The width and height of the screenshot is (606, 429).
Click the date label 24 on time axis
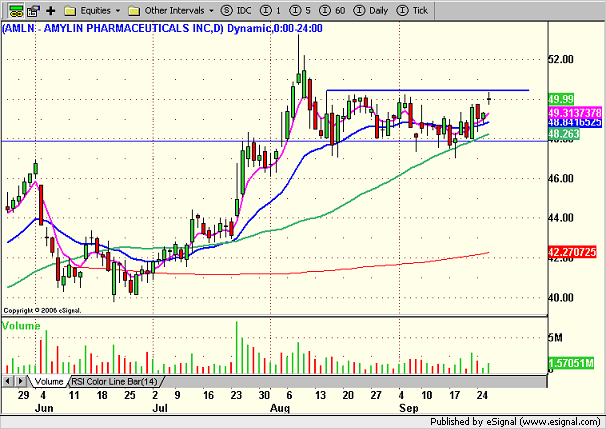pos(482,395)
